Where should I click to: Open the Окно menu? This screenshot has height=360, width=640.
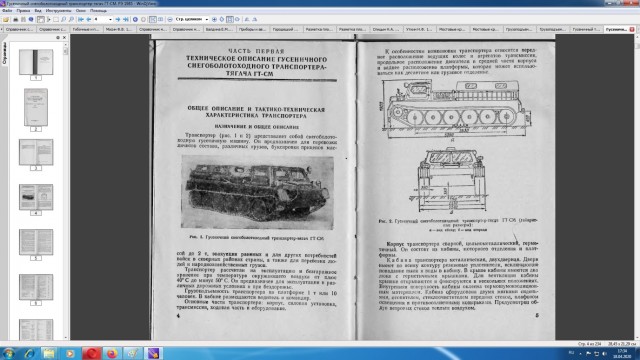tap(81, 11)
